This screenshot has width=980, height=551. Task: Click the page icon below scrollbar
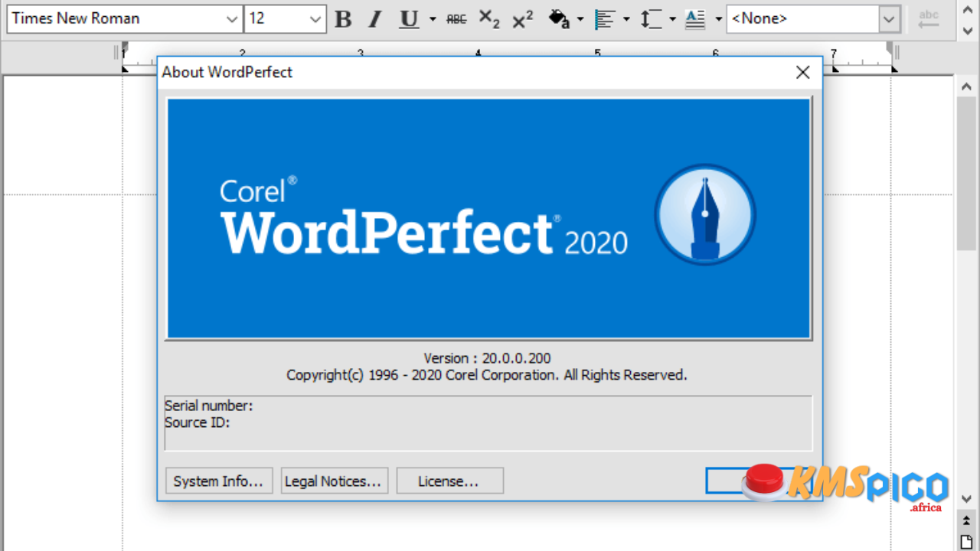point(966,541)
